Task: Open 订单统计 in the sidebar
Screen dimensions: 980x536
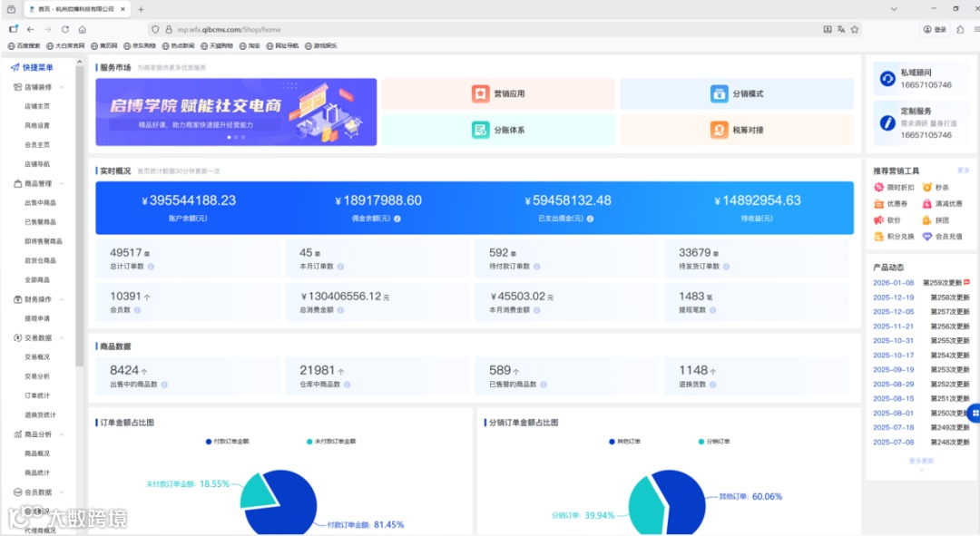Action: (37, 395)
